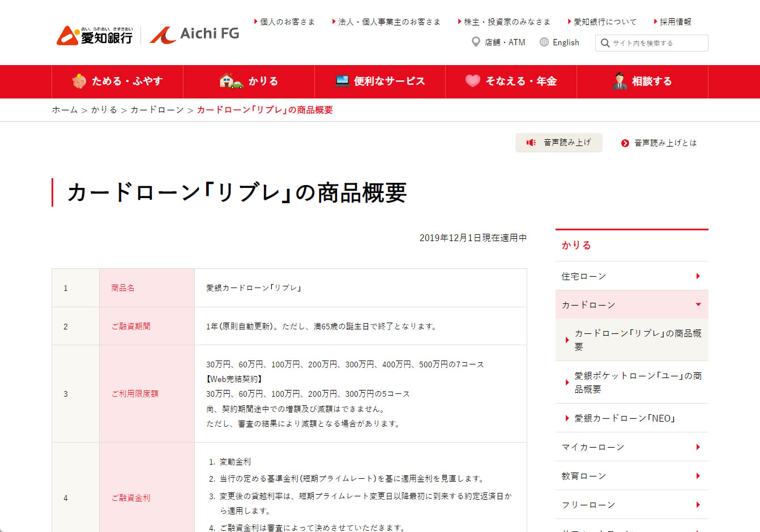Image resolution: width=760 pixels, height=532 pixels.
Task: Start 音声読み上げ reading
Action: pos(558,143)
